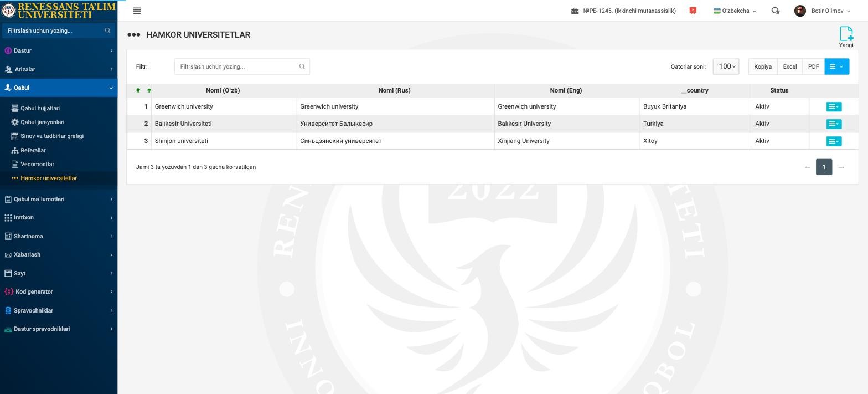Click the Vedomostlar document icon
Image resolution: width=868 pixels, height=394 pixels.
[15, 164]
